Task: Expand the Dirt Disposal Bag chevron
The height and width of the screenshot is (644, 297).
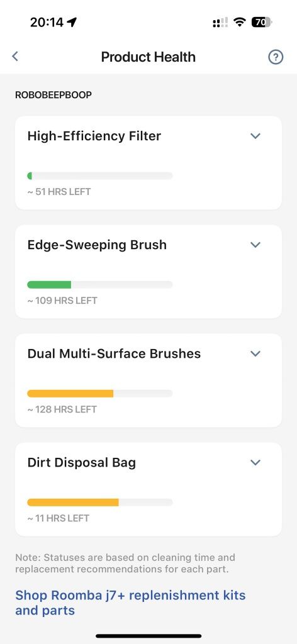Action: pyautogui.click(x=255, y=462)
